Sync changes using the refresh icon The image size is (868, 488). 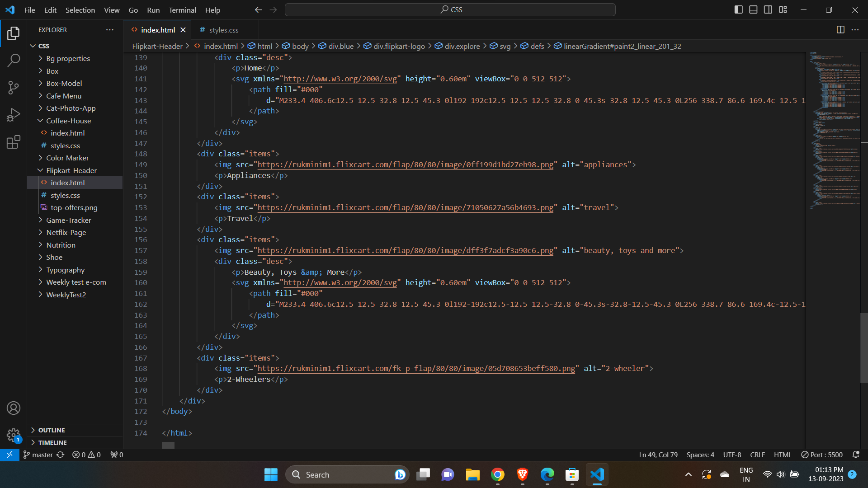pyautogui.click(x=60, y=455)
